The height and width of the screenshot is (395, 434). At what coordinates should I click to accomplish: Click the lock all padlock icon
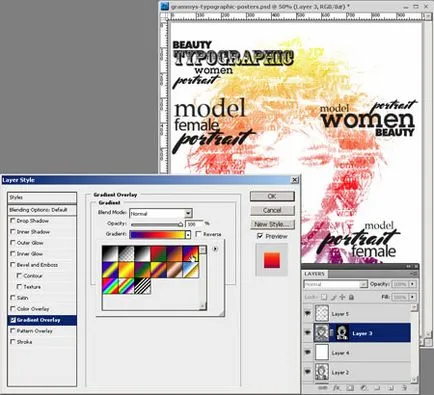point(351,297)
